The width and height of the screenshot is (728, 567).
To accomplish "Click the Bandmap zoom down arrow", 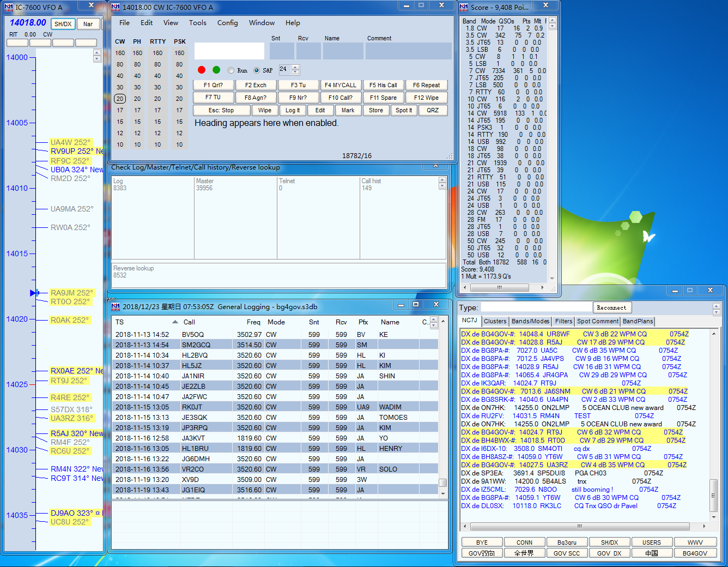I will 97,58.
